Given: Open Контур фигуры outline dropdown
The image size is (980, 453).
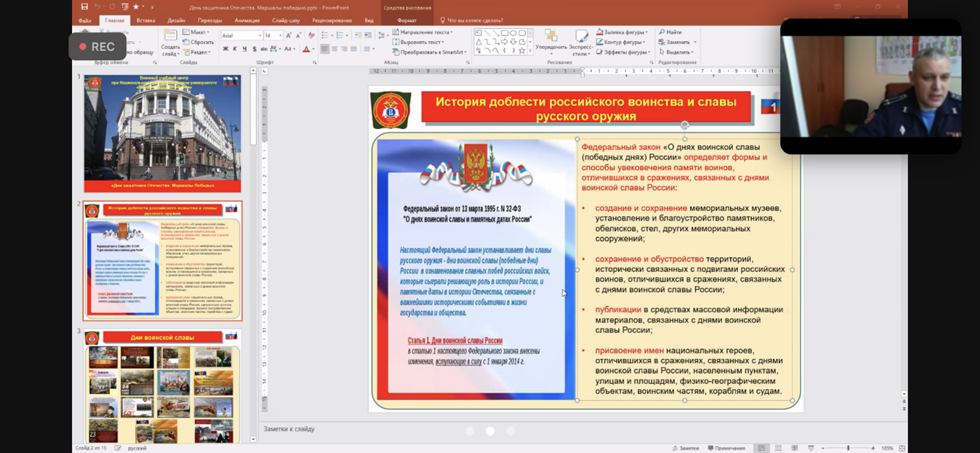Looking at the screenshot, I should [x=621, y=42].
